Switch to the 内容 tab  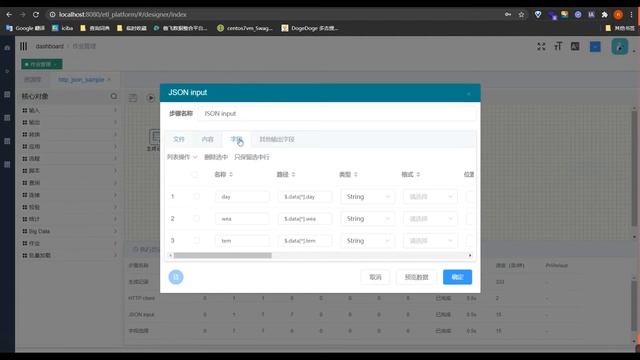[x=207, y=139]
